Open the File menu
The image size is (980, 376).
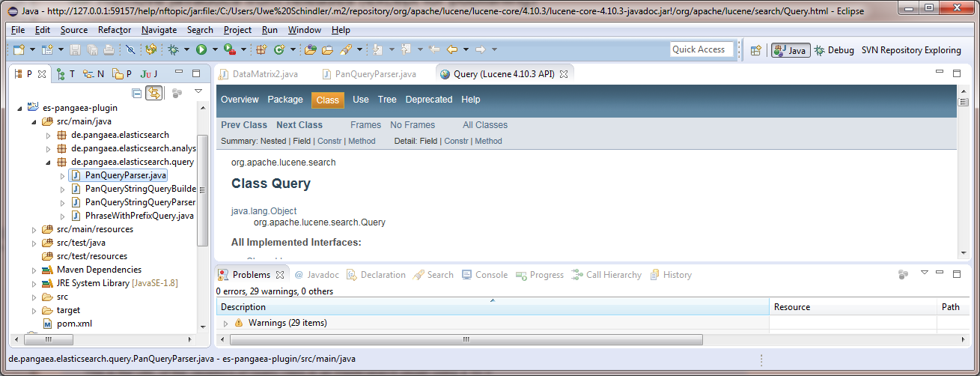pos(18,30)
